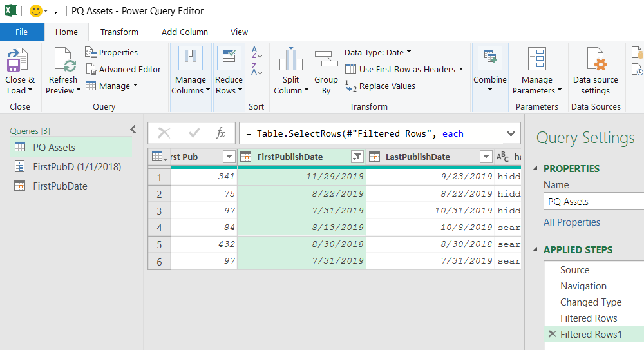Viewport: 644px width, 350px height.
Task: Click the smiley feedback icon
Action: point(36,11)
